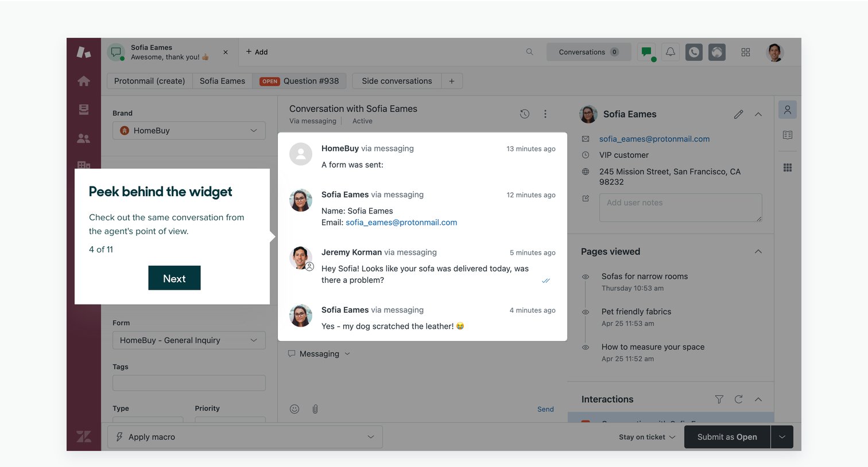Insert emoji in message composer
The image size is (868, 467).
[294, 409]
